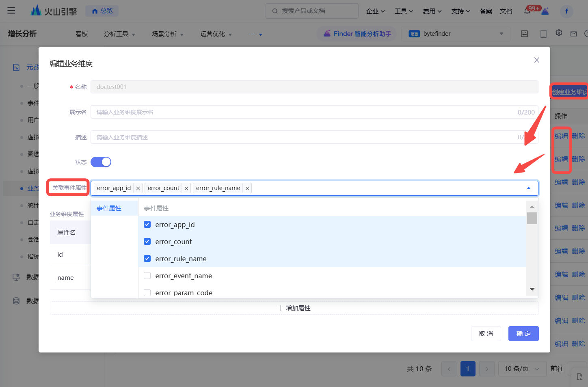Expand the 工具 menu

pos(404,11)
